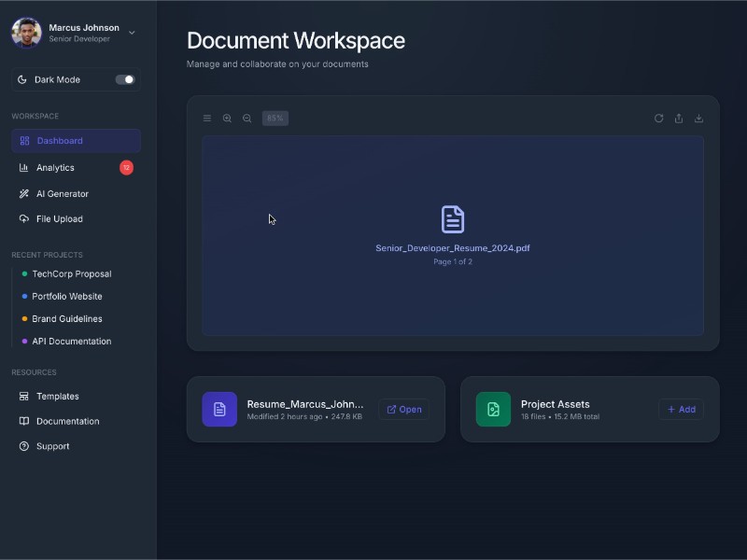Click the orange dot beside Brand Guidelines

23,318
